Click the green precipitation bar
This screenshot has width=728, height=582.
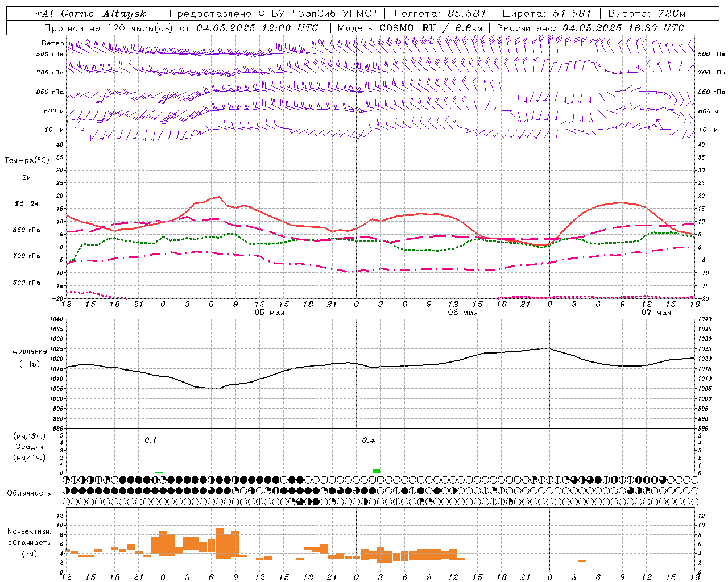click(377, 471)
